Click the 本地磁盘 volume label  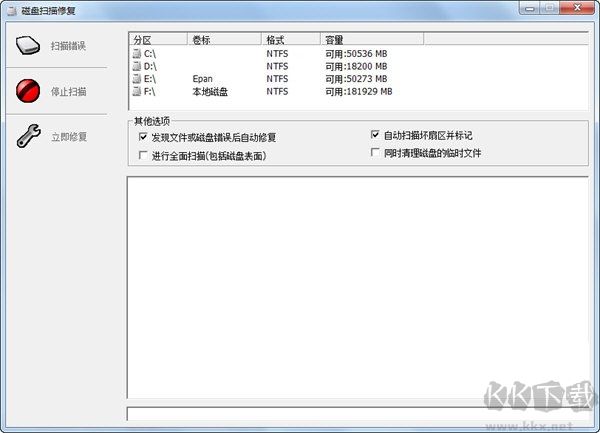click(210, 91)
